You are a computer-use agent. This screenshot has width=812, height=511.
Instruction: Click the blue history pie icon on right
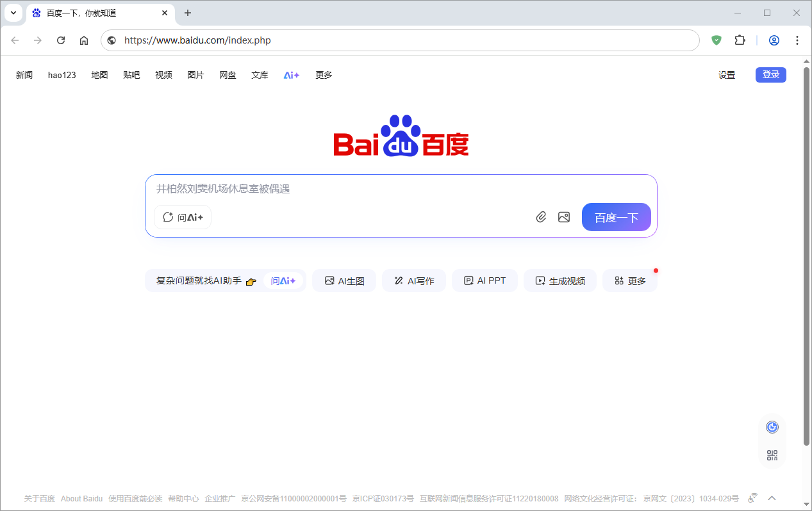click(x=772, y=426)
